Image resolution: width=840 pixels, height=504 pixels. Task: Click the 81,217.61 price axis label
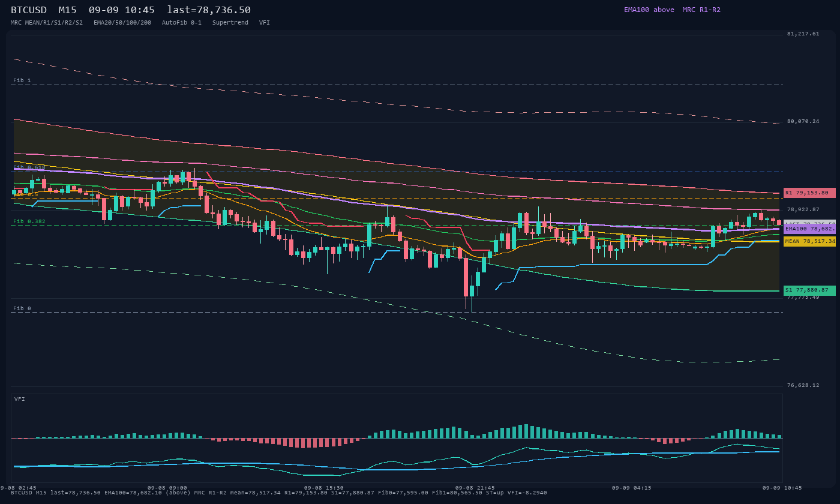click(x=803, y=34)
